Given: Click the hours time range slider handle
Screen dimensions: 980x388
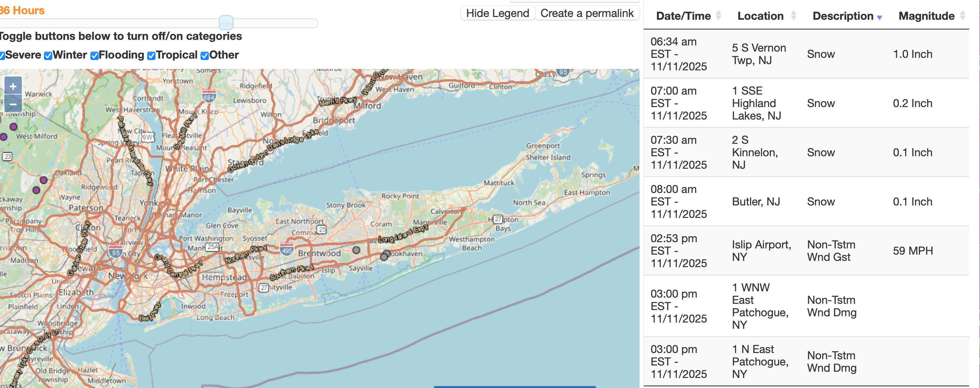Looking at the screenshot, I should (226, 23).
